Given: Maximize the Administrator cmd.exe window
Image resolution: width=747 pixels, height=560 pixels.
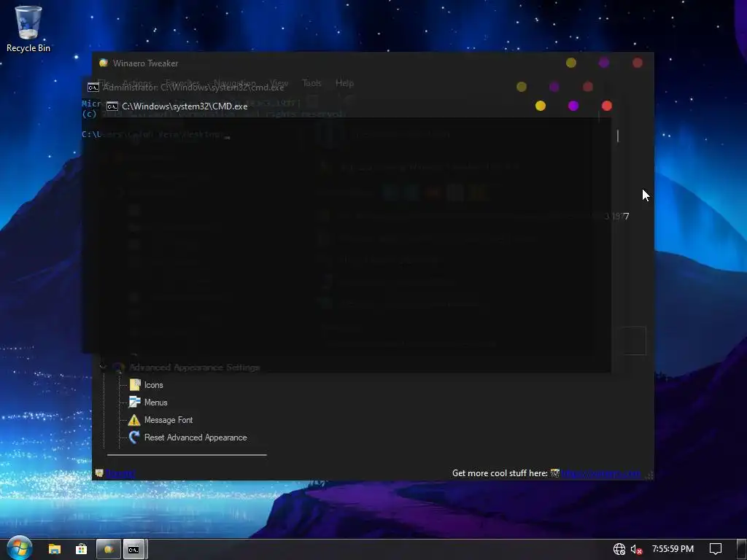Looking at the screenshot, I should (x=554, y=87).
